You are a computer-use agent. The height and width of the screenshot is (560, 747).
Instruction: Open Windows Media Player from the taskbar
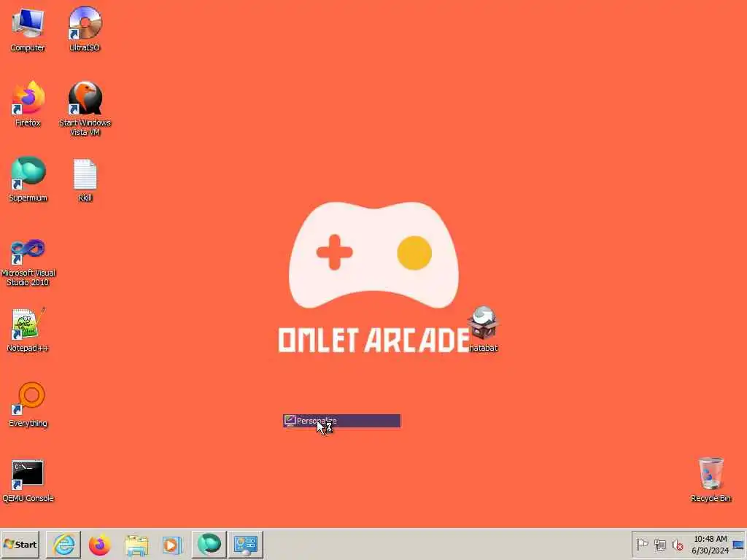coord(172,545)
